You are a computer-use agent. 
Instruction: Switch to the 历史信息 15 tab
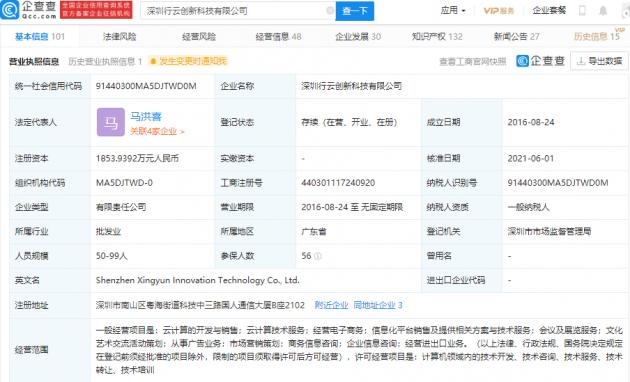coord(597,37)
